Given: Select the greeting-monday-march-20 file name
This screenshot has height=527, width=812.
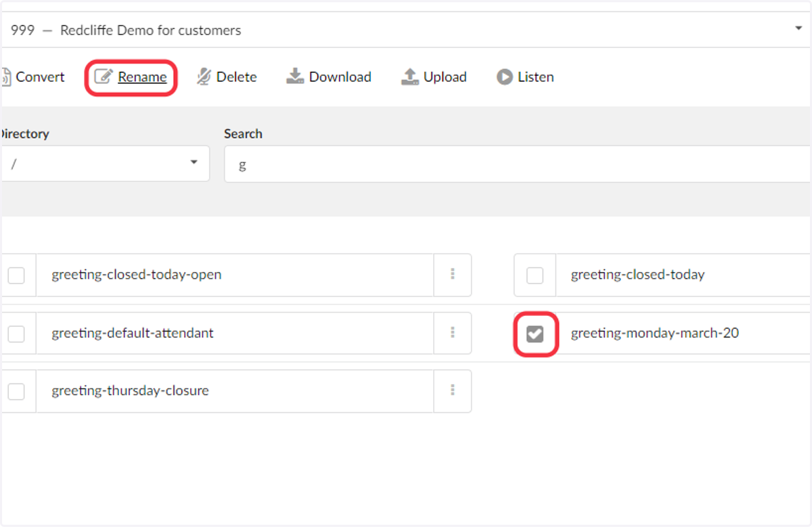Looking at the screenshot, I should (x=655, y=333).
